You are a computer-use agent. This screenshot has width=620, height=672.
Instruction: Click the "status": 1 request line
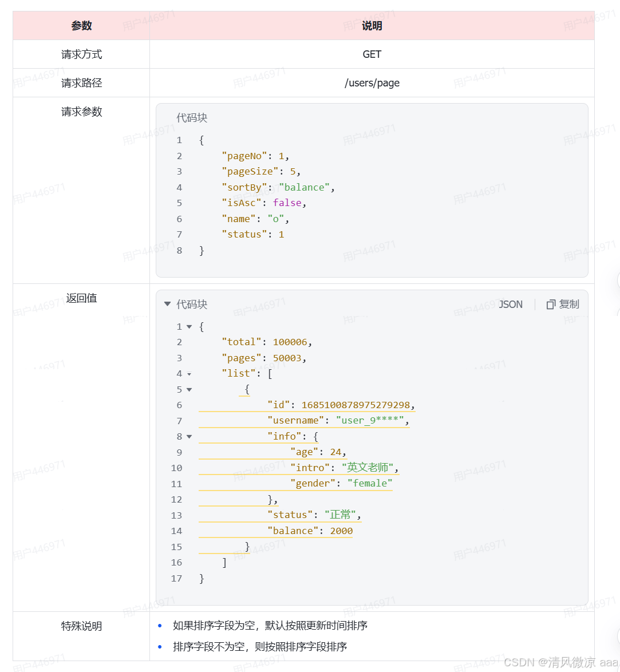[253, 235]
